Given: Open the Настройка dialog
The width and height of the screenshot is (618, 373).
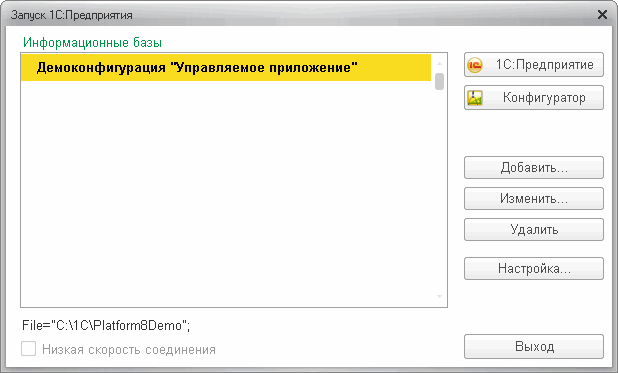Looking at the screenshot, I should pyautogui.click(x=534, y=269).
